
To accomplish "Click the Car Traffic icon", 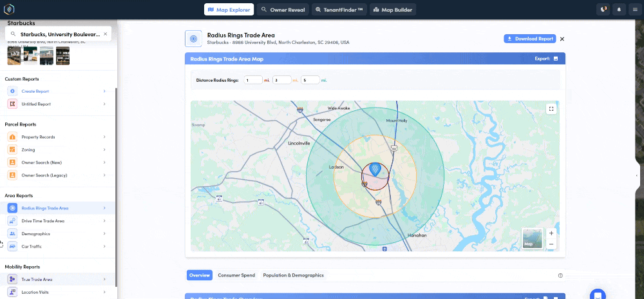I will [x=12, y=246].
